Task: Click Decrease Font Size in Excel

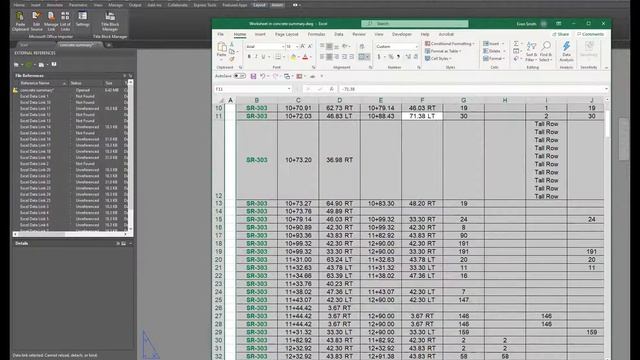Action: 310,47
